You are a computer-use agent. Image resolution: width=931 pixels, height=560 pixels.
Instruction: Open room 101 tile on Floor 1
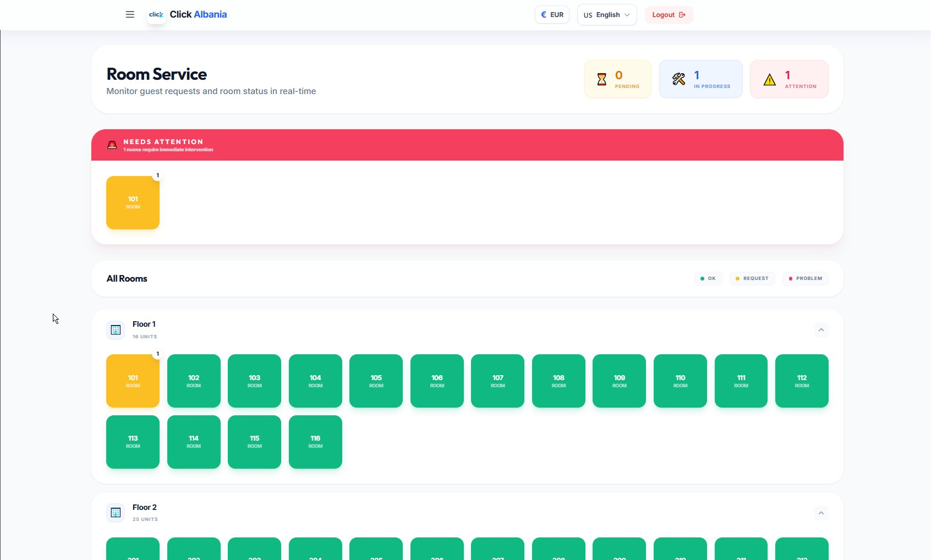(x=133, y=381)
